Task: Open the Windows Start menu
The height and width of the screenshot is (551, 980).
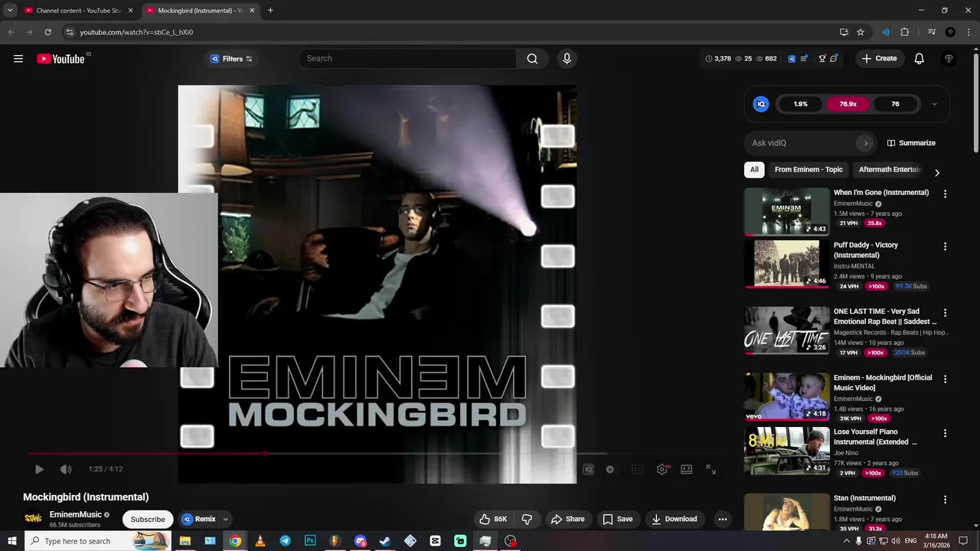Action: [12, 541]
